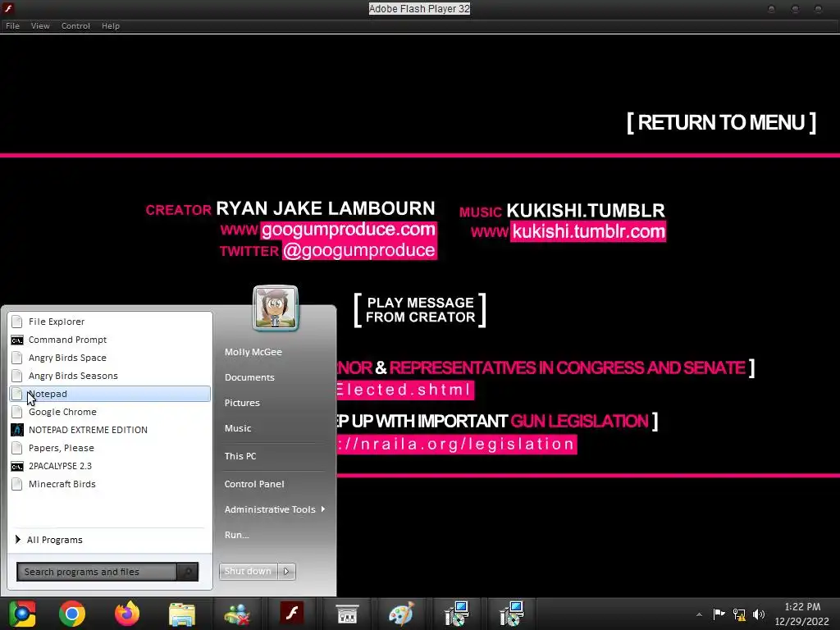Viewport: 840px width, 630px height.
Task: Switch to Flash Player taskbar icon
Action: 292,613
